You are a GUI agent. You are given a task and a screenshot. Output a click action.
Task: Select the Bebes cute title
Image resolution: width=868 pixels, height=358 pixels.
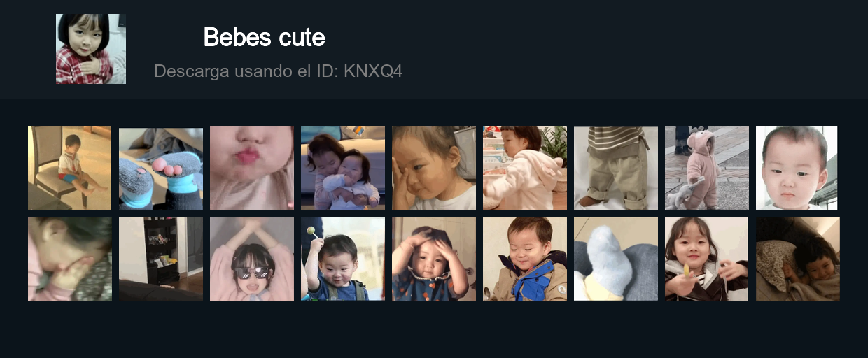pos(264,37)
